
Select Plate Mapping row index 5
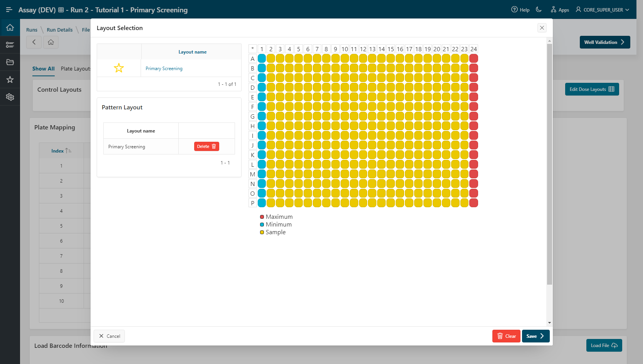61,226
